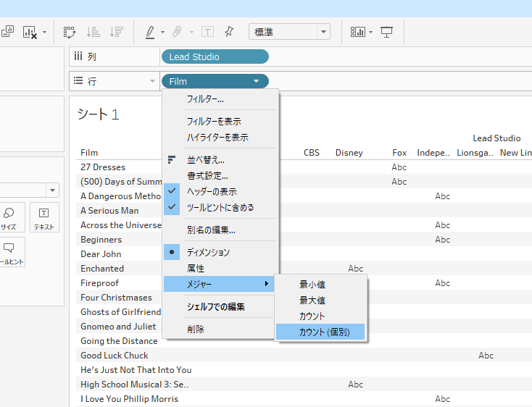Click the Lead Studio pill in columns
This screenshot has width=532, height=407.
215,56
